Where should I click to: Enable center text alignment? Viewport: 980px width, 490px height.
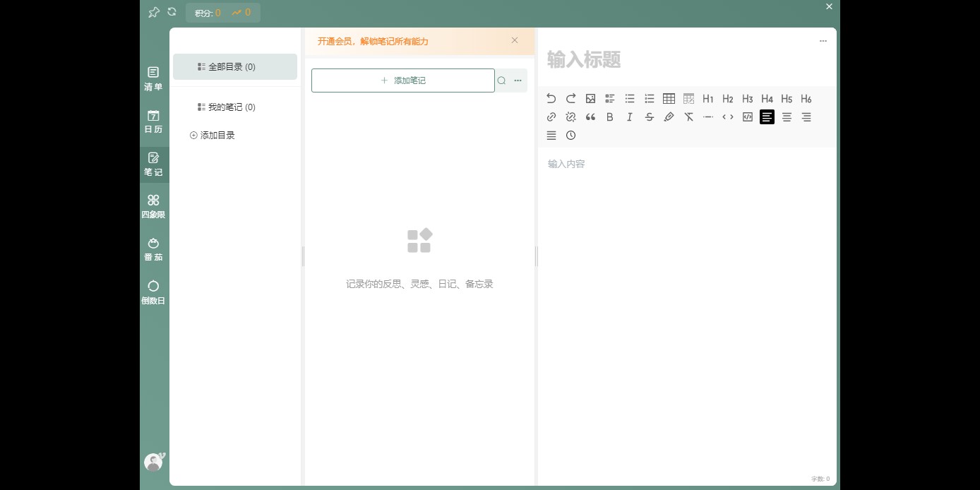[x=787, y=117]
